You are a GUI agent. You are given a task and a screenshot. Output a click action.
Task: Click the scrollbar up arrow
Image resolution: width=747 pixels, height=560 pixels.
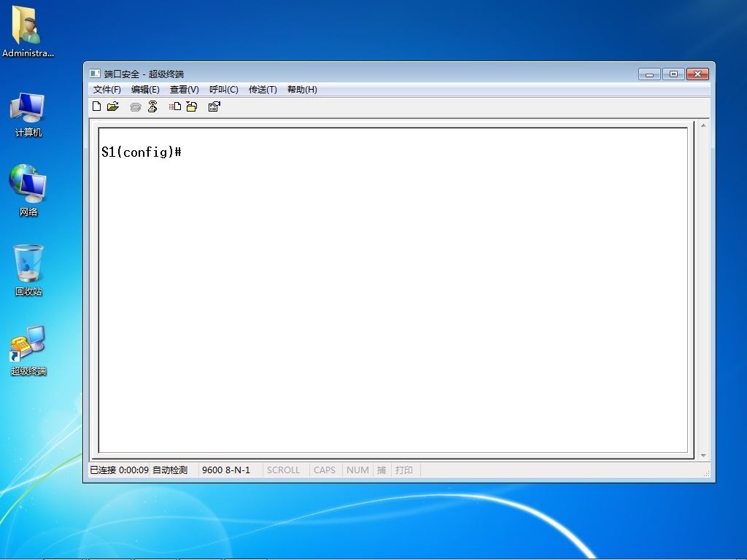click(703, 125)
